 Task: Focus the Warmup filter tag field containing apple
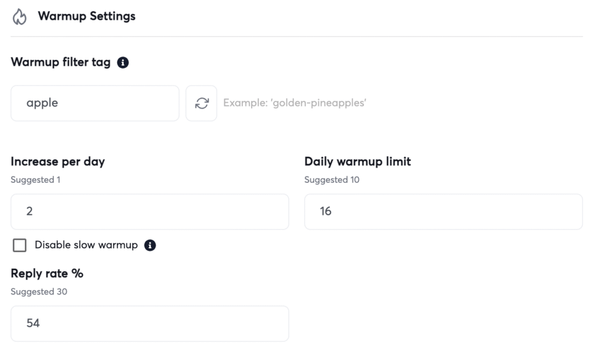click(95, 103)
